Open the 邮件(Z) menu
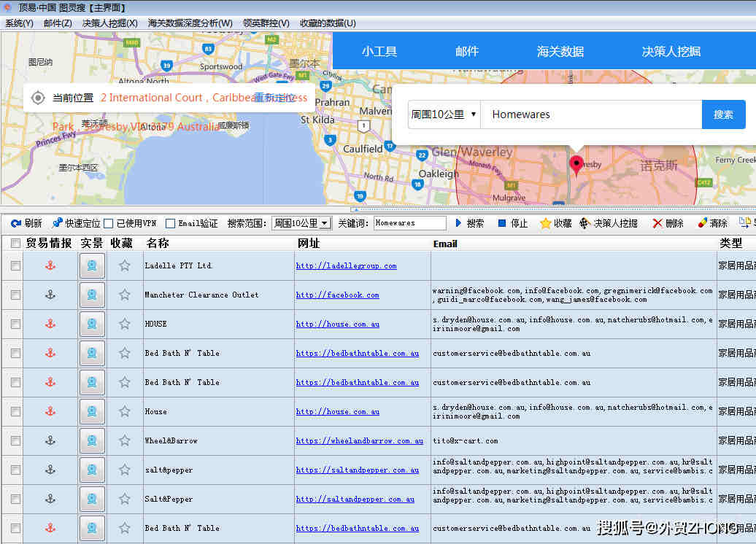756x544 pixels. click(58, 23)
